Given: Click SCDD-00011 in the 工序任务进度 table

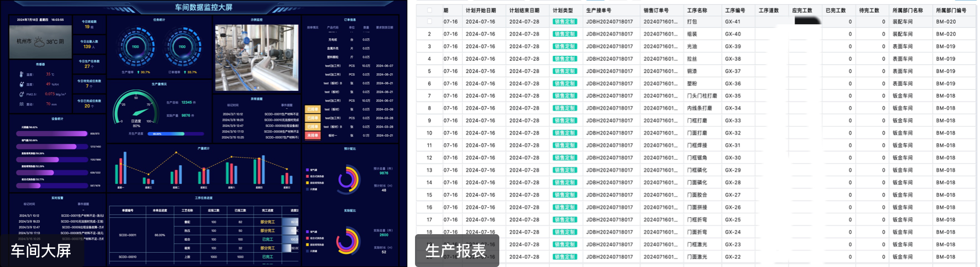Looking at the screenshot, I should click(x=128, y=235).
